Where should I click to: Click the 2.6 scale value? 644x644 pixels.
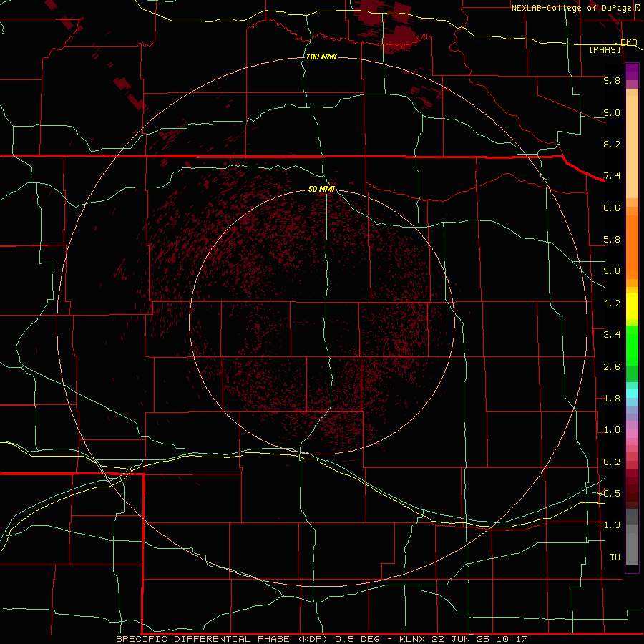612,367
